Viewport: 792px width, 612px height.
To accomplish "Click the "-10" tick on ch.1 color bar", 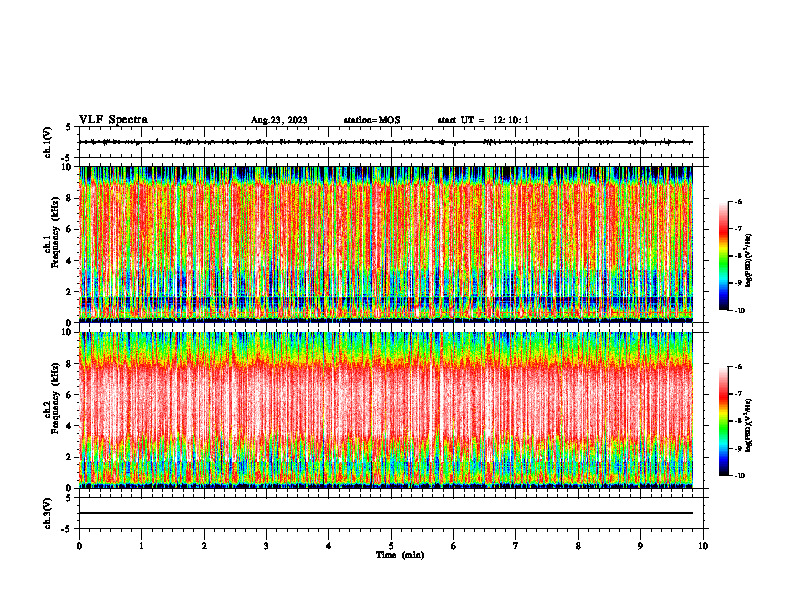I will [x=739, y=311].
